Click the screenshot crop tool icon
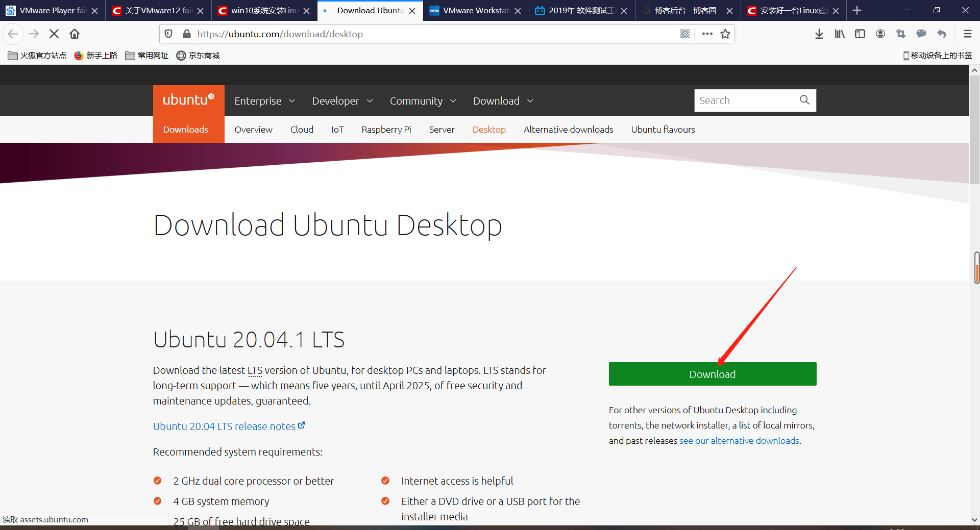 coord(901,34)
